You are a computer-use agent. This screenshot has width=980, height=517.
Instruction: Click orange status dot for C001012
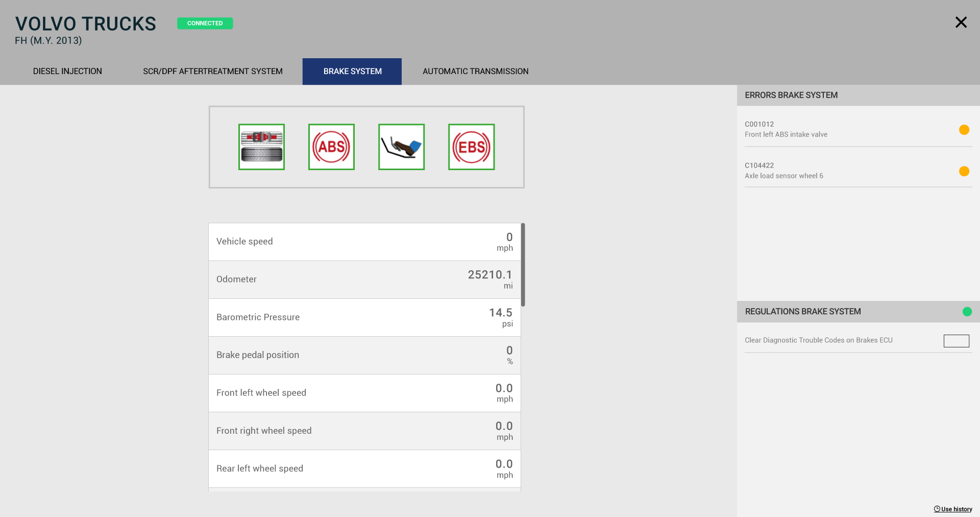pyautogui.click(x=964, y=130)
